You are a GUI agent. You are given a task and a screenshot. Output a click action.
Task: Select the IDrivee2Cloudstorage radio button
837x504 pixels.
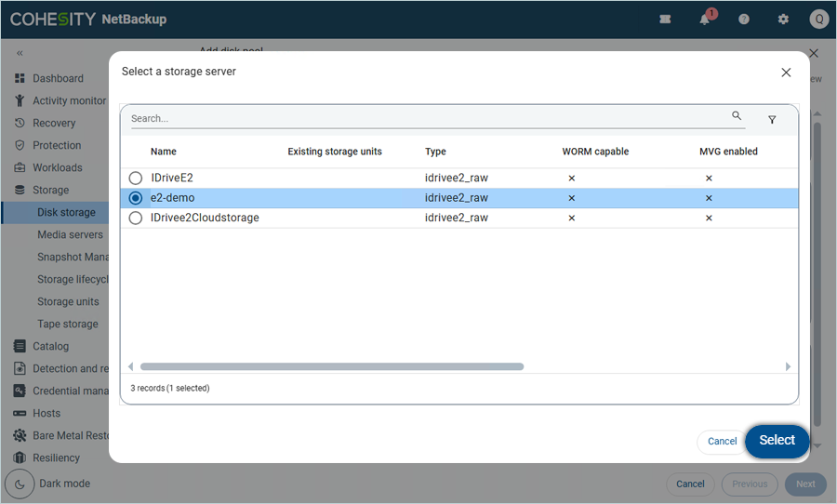point(136,218)
